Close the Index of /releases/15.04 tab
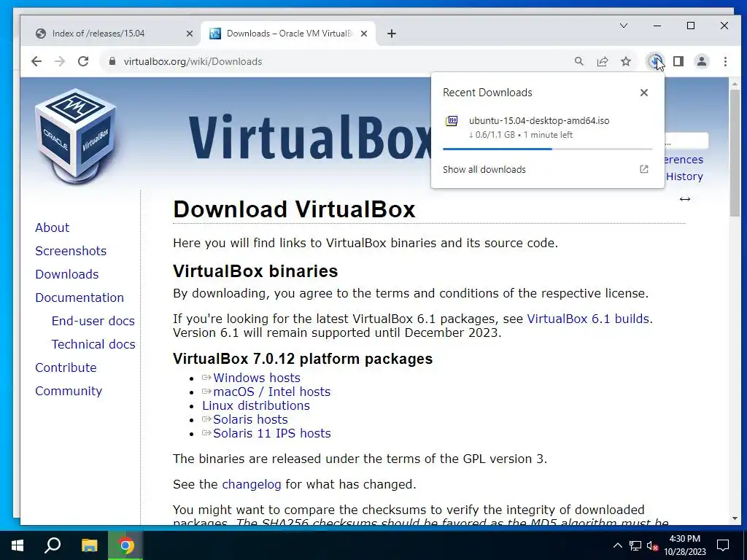747x560 pixels. coord(190,34)
